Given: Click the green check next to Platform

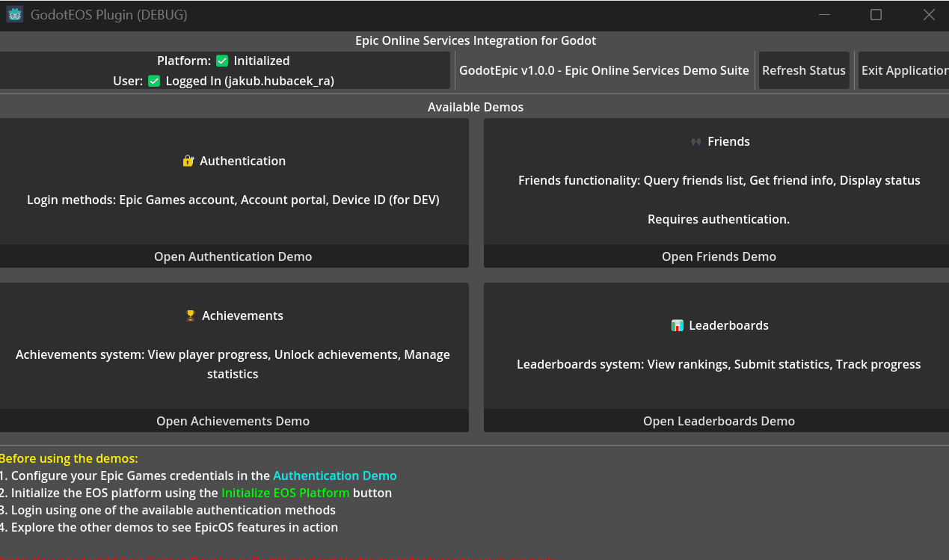Looking at the screenshot, I should 222,61.
